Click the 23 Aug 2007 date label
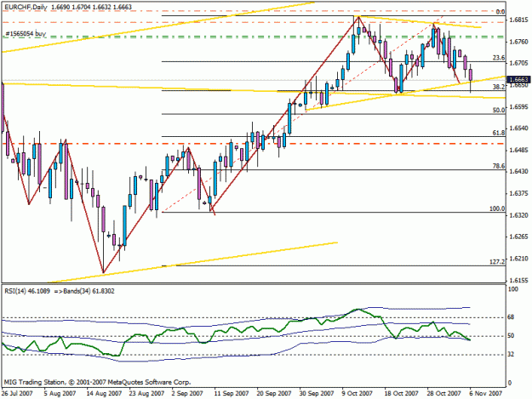The height and width of the screenshot is (399, 532). [x=146, y=393]
